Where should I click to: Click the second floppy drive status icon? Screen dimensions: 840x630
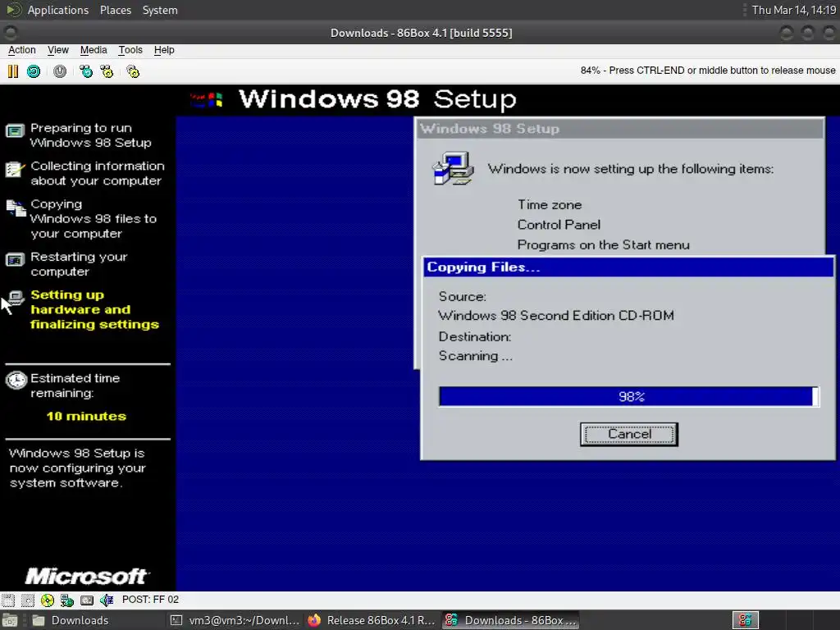point(27,600)
